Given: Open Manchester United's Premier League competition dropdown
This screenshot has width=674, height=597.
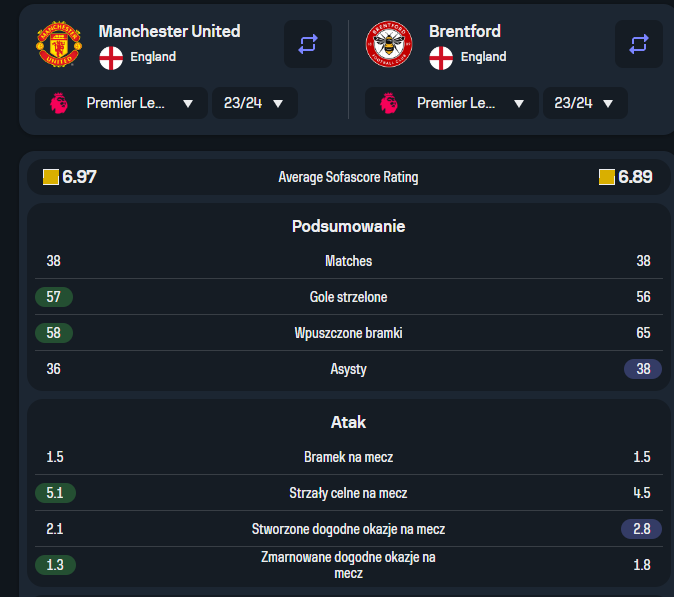Looking at the screenshot, I should [x=121, y=103].
